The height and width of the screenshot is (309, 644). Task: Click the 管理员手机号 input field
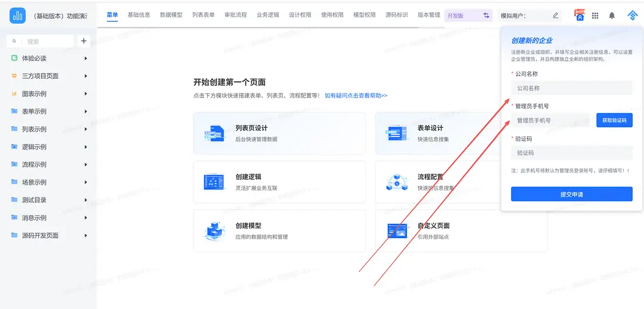(550, 120)
